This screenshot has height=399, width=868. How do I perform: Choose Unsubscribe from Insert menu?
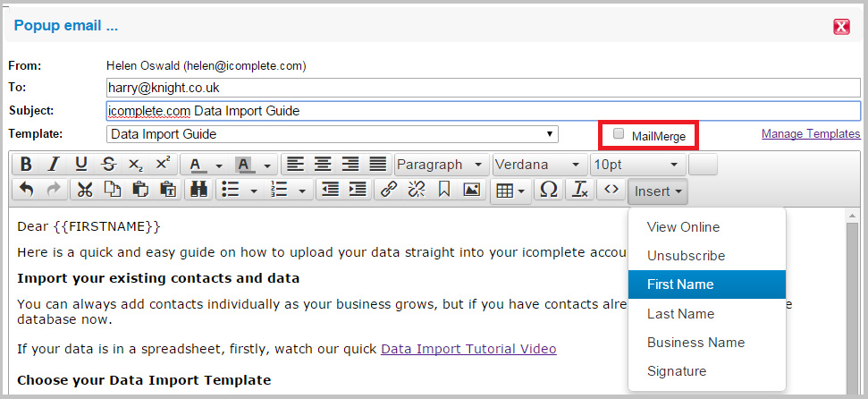pos(707,256)
